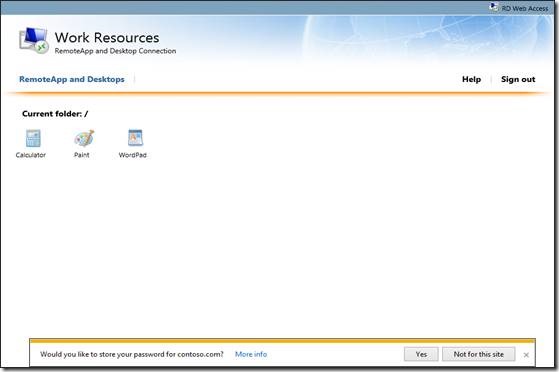Click the RD Web Access icon
559x372 pixels.
coord(493,7)
